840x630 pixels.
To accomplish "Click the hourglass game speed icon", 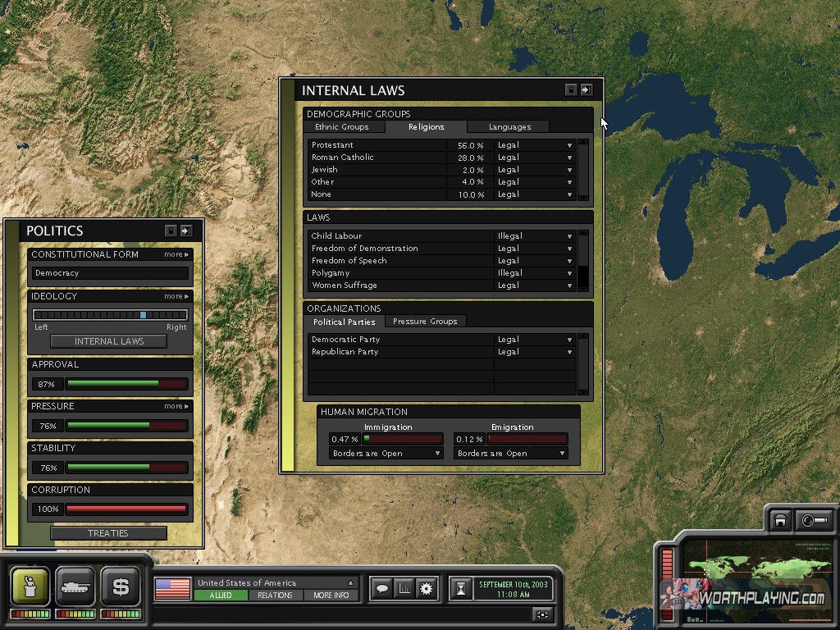I will click(462, 588).
